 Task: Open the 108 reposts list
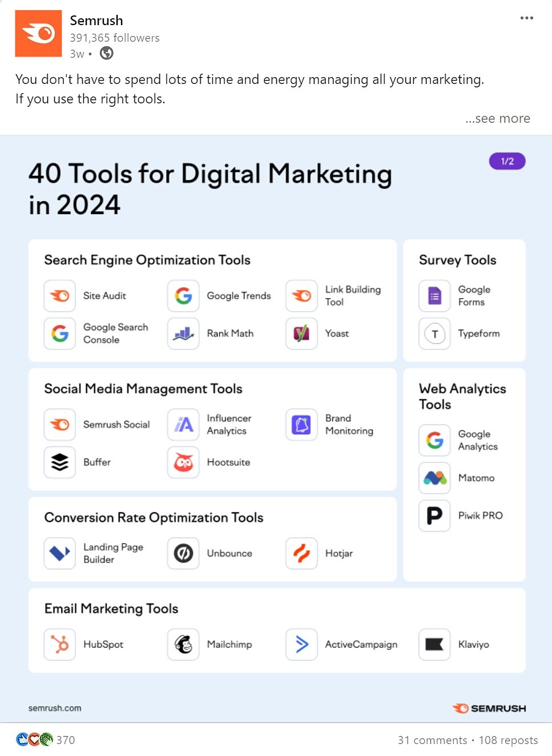pos(507,740)
